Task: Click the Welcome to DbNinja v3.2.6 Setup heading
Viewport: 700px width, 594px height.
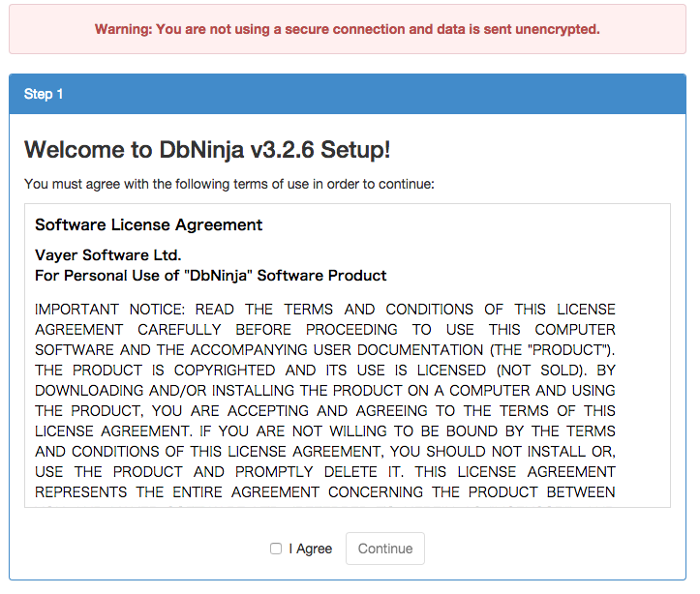Action: (207, 149)
